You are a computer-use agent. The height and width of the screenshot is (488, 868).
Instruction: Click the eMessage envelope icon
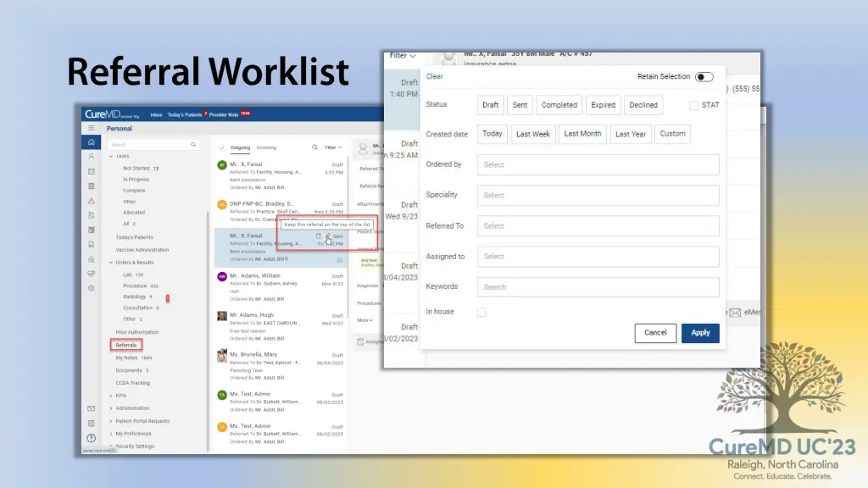click(735, 313)
